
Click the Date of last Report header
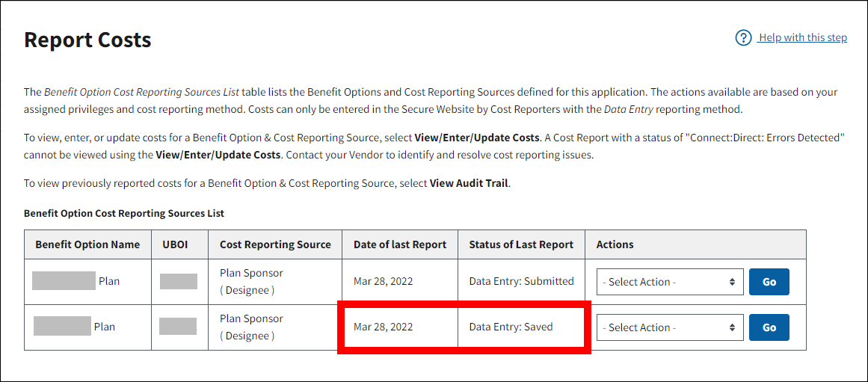[400, 244]
